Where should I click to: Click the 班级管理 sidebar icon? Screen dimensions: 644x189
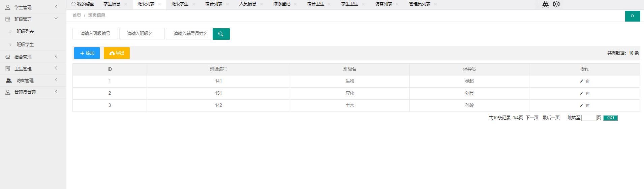click(8, 19)
